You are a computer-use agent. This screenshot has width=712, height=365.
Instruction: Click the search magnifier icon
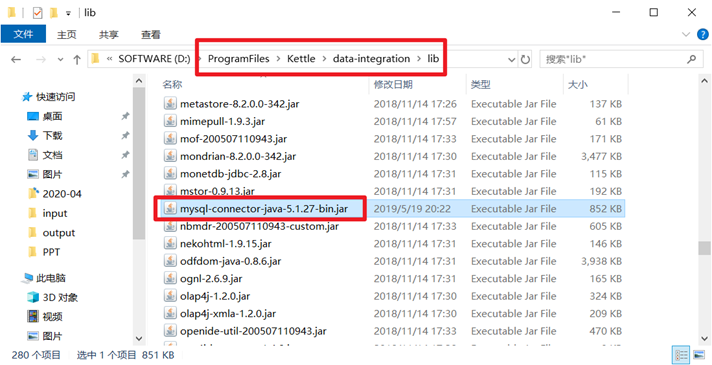click(x=692, y=59)
